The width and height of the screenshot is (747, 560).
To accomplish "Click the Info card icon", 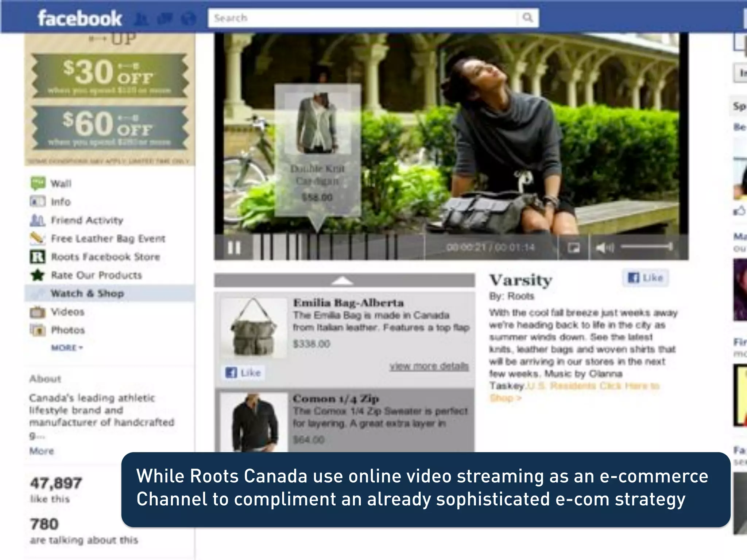I will pos(38,201).
